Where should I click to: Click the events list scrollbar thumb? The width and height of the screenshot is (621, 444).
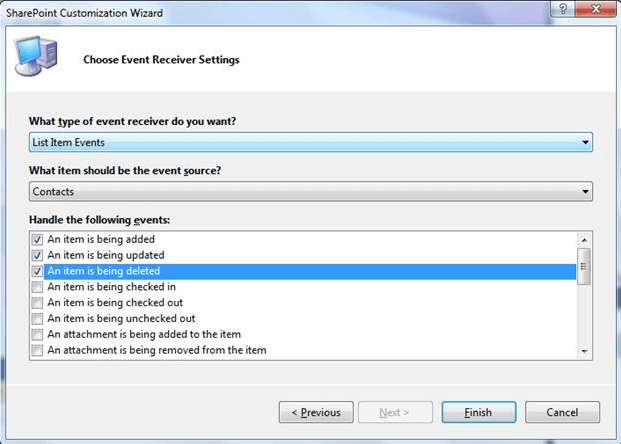(x=584, y=267)
